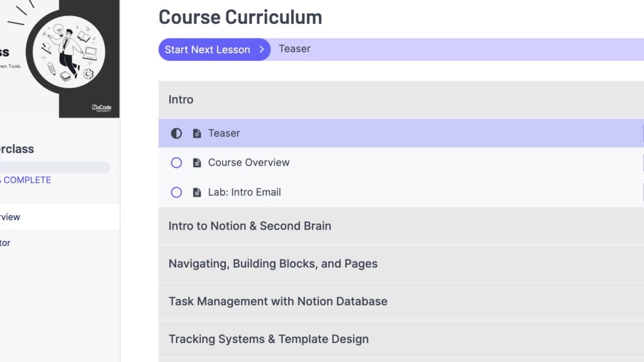Click the document icon beside Teaser

coord(197,134)
